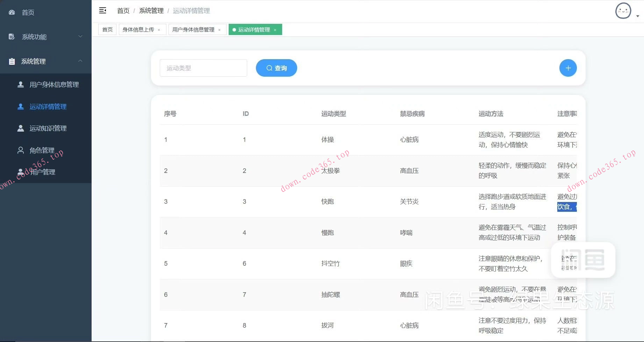Select the 角色管理 icon in the sidebar
Viewport: 644px width, 342px height.
point(20,150)
